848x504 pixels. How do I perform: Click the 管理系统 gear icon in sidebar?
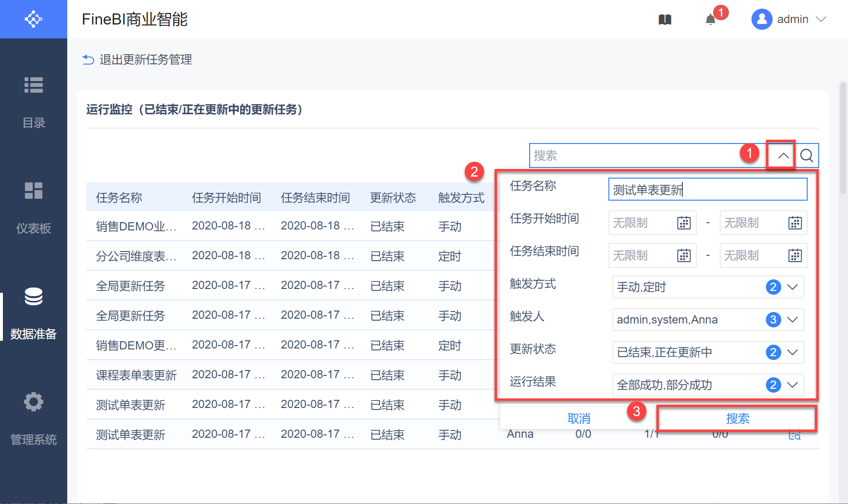(x=34, y=402)
